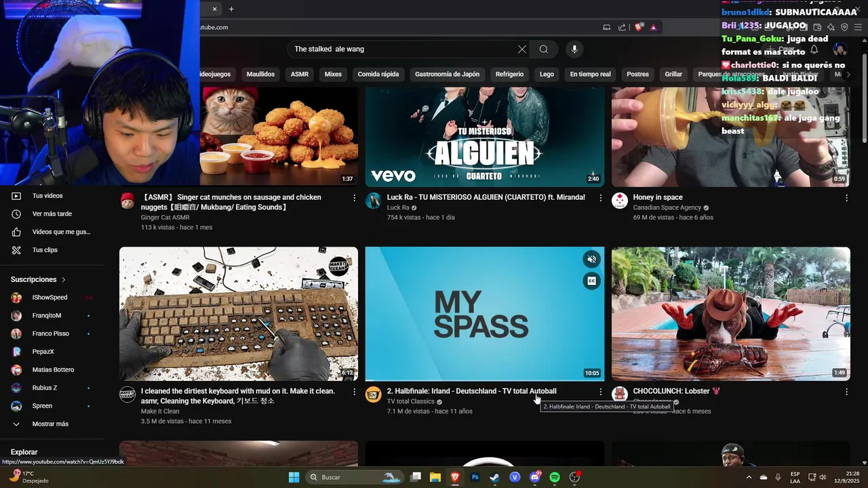868x488 pixels.
Task: Open the Luck Ra ALGUIEN thumbnail
Action: pyautogui.click(x=485, y=137)
